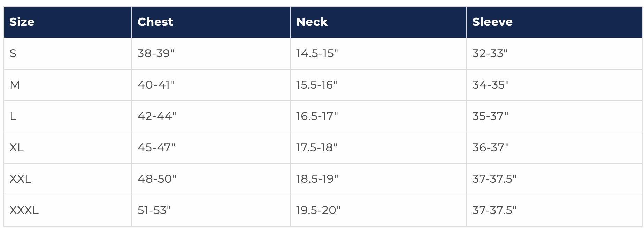Click the 14.5-15" neck measurement cell
This screenshot has width=644, height=228.
[317, 53]
